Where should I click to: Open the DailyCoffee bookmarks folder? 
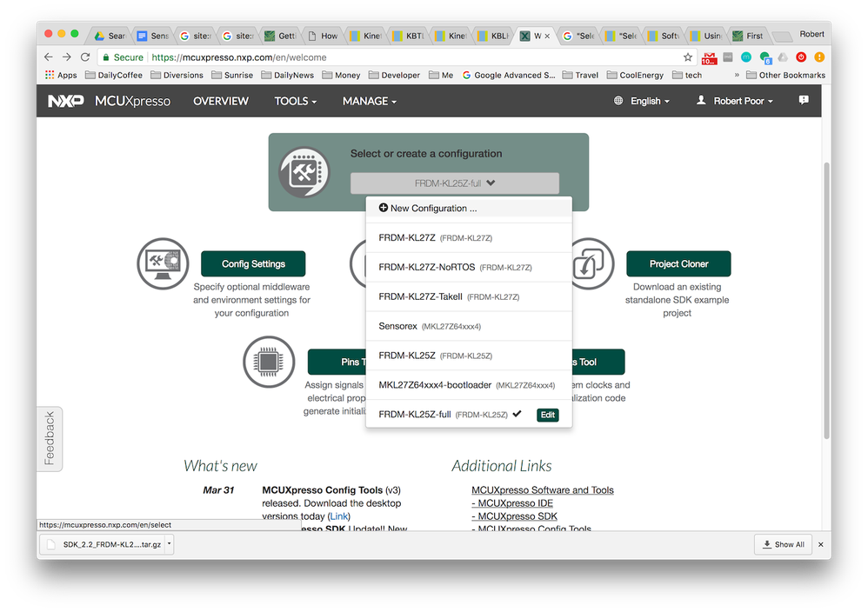(x=113, y=75)
